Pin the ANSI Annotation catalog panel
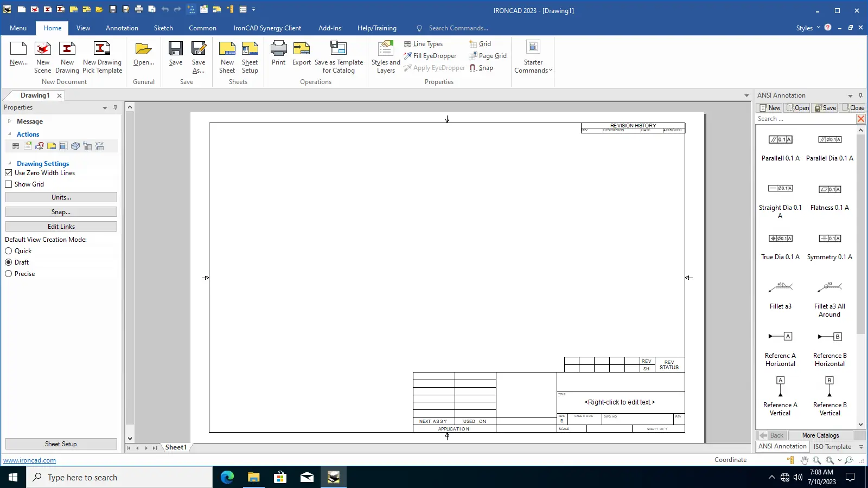 pos(860,95)
